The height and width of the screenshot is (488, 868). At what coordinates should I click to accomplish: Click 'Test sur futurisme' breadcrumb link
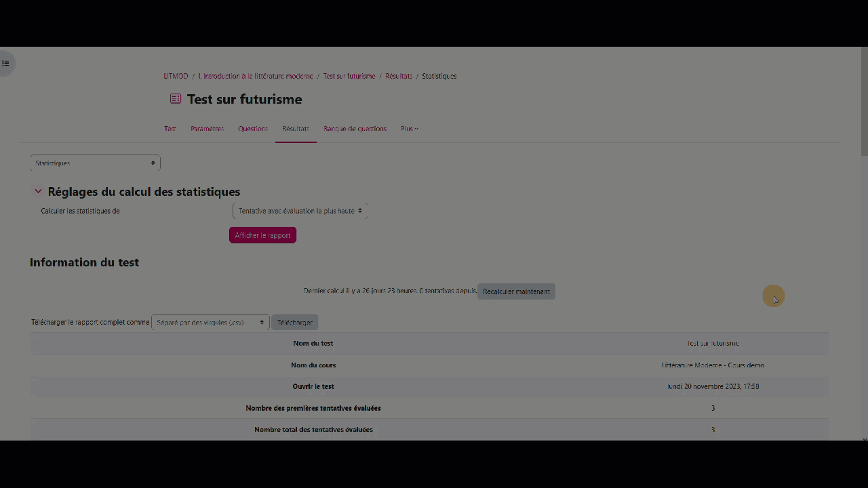click(x=349, y=76)
